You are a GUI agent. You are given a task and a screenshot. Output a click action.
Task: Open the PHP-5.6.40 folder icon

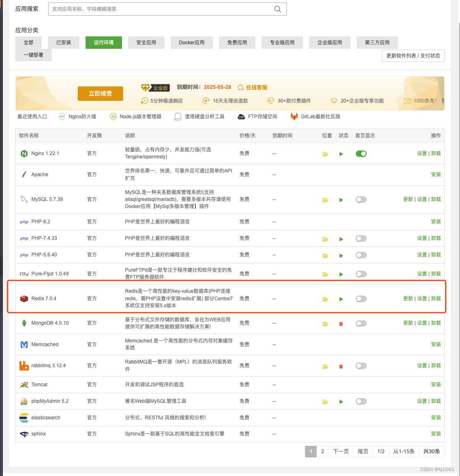coord(325,256)
